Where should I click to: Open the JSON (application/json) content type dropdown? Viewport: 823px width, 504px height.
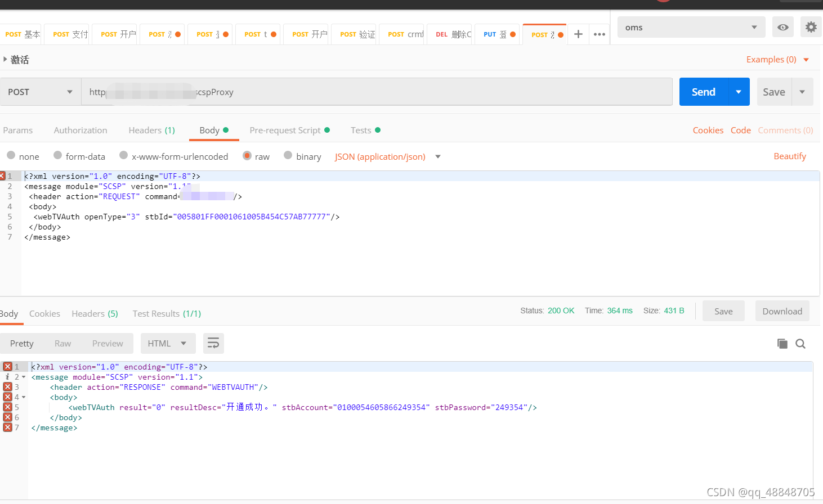tap(387, 156)
